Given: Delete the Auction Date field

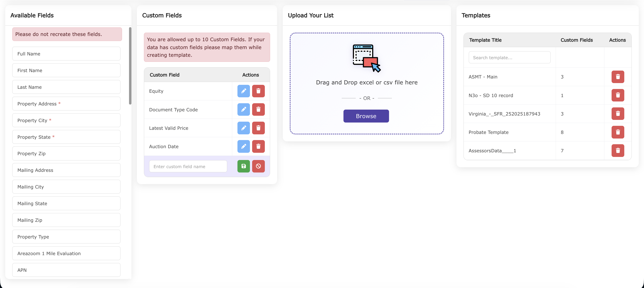Looking at the screenshot, I should pos(258,146).
